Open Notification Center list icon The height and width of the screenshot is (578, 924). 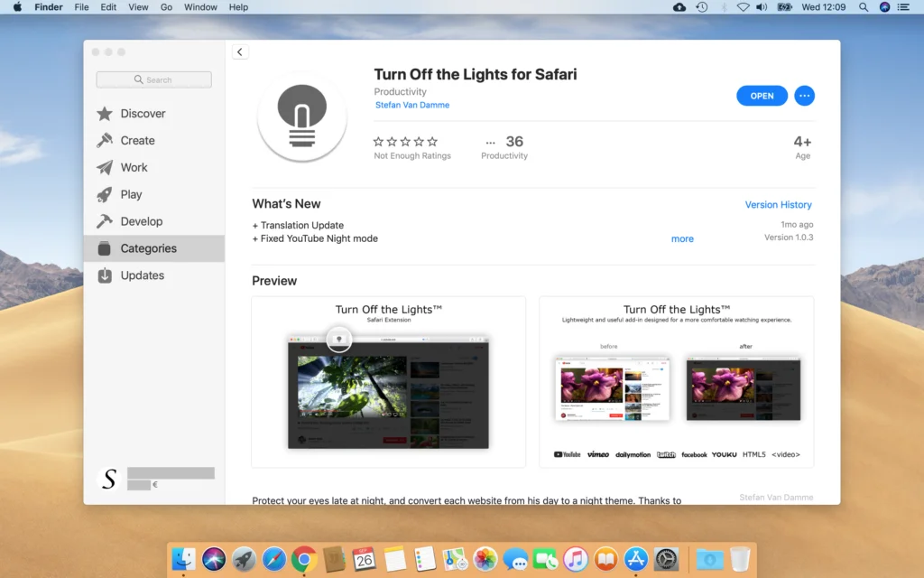click(903, 7)
